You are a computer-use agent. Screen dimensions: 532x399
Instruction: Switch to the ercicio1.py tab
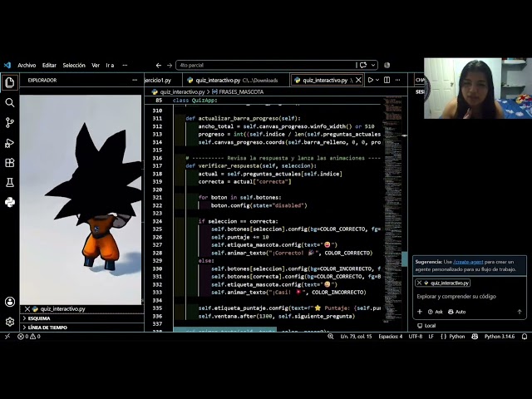tap(159, 80)
